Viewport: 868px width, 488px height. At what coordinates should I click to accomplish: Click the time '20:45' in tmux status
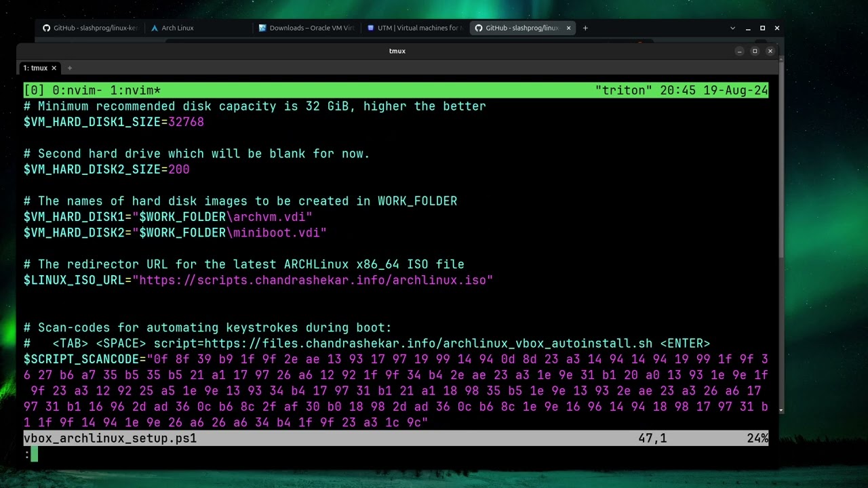678,91
